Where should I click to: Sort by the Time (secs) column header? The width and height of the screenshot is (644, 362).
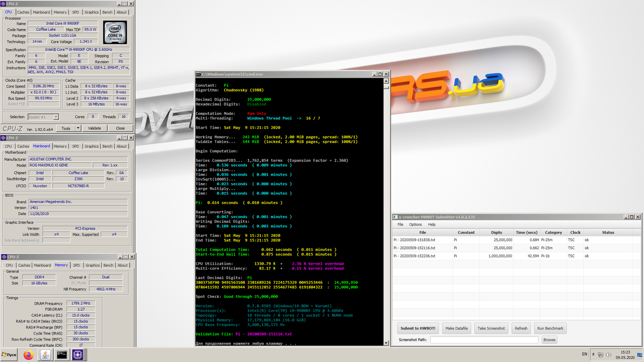(527, 232)
